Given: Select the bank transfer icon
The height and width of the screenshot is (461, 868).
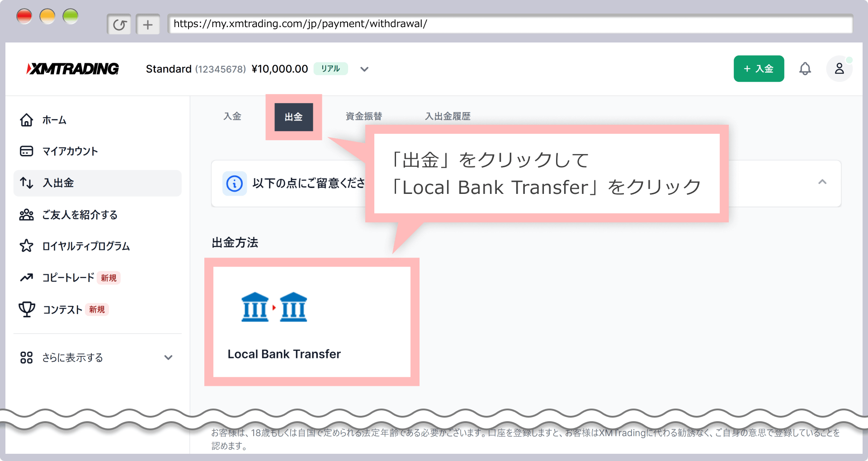Looking at the screenshot, I should (274, 307).
